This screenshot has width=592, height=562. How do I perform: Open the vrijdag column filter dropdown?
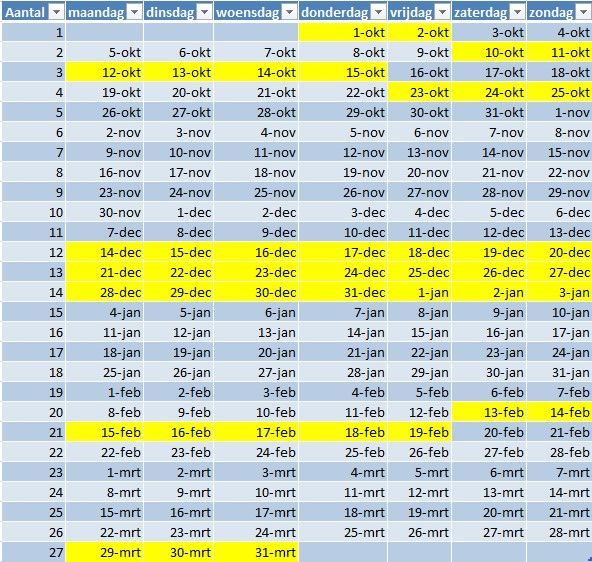pos(442,12)
